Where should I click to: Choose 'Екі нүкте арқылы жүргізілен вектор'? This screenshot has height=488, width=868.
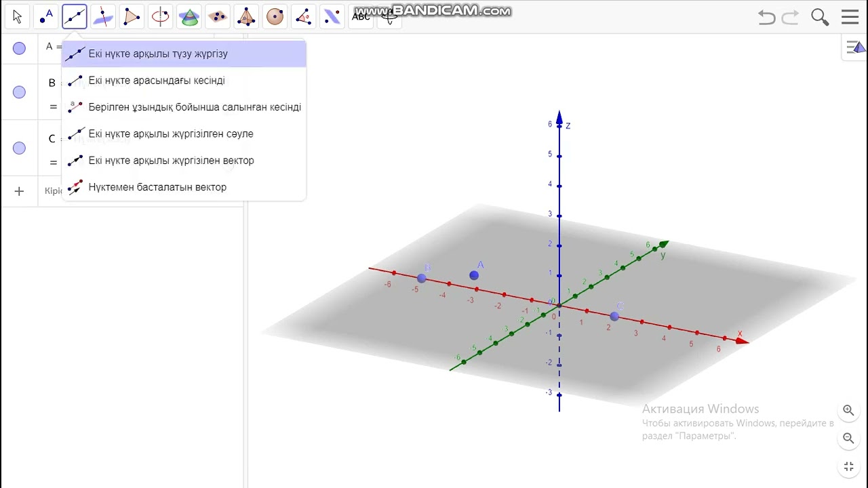[x=184, y=161]
